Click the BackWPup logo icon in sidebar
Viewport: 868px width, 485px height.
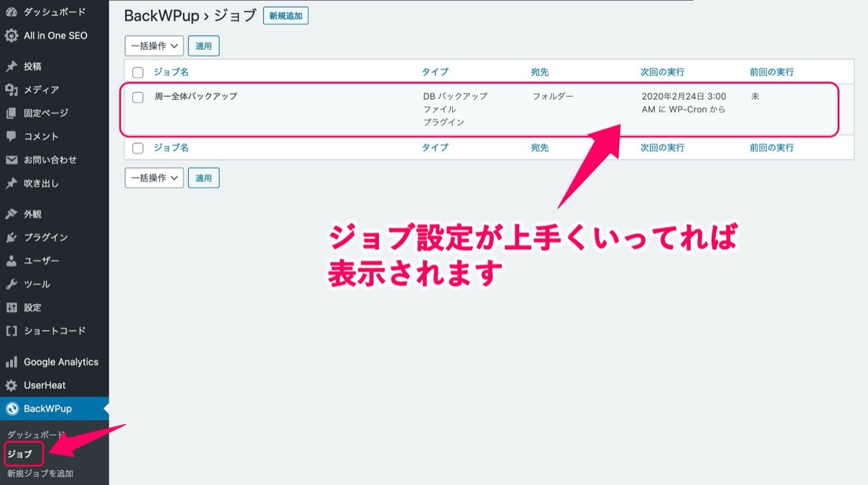click(12, 408)
